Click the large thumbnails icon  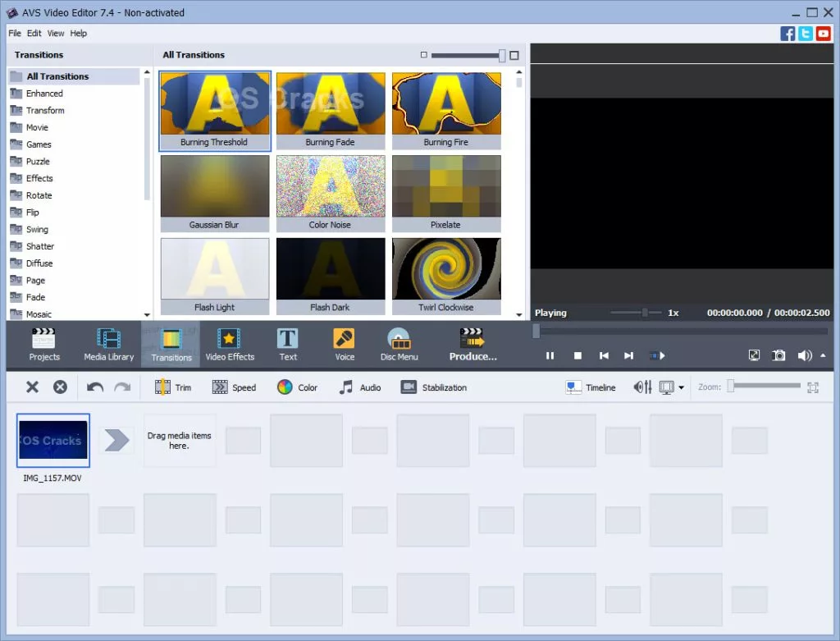point(514,55)
